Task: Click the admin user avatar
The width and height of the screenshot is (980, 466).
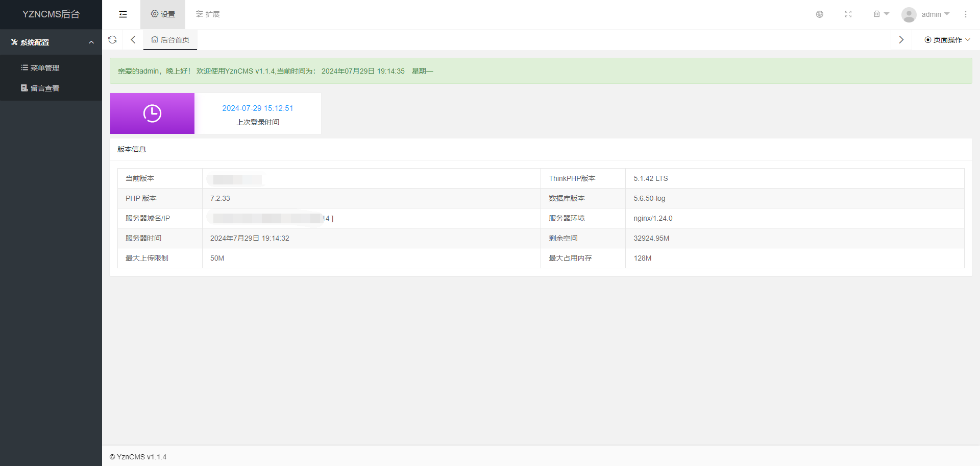Action: pos(909,15)
